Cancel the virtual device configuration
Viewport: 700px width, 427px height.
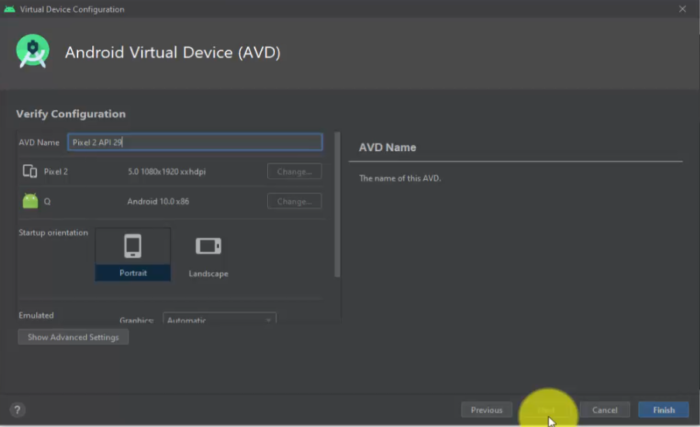point(605,410)
